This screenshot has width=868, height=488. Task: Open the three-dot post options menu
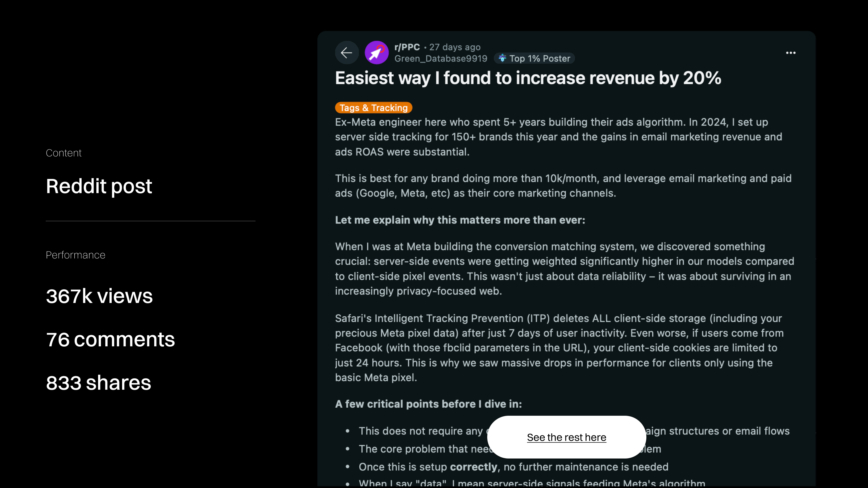(790, 53)
